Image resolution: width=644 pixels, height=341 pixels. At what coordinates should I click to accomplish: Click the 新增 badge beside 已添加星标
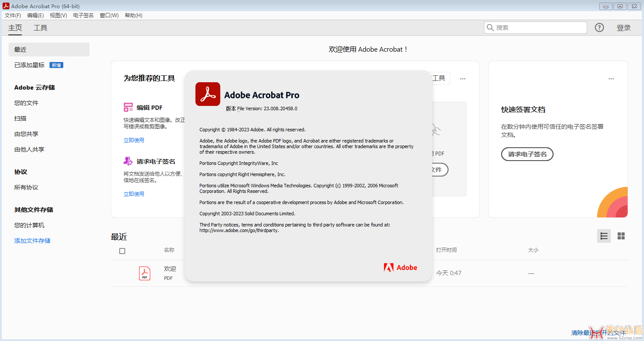point(56,65)
